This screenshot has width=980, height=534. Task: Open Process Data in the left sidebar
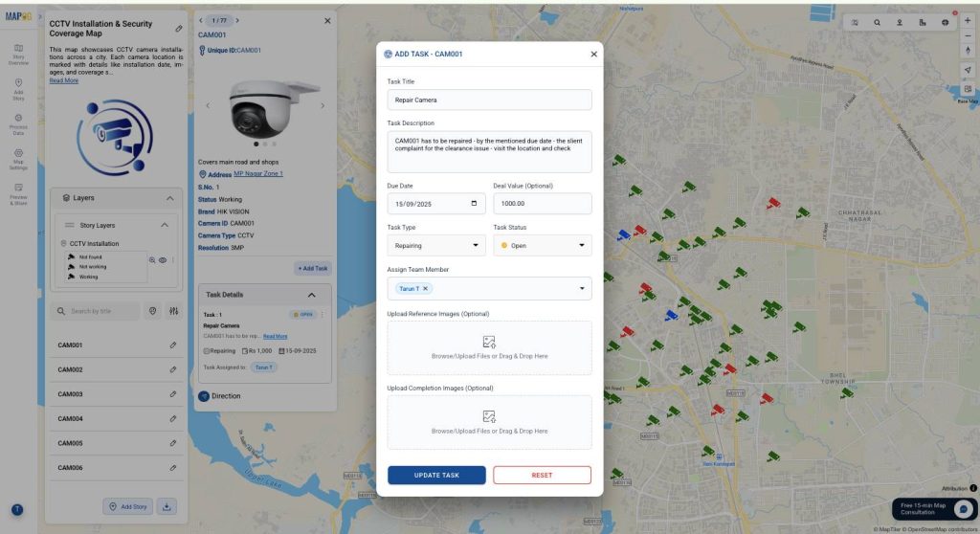18,123
